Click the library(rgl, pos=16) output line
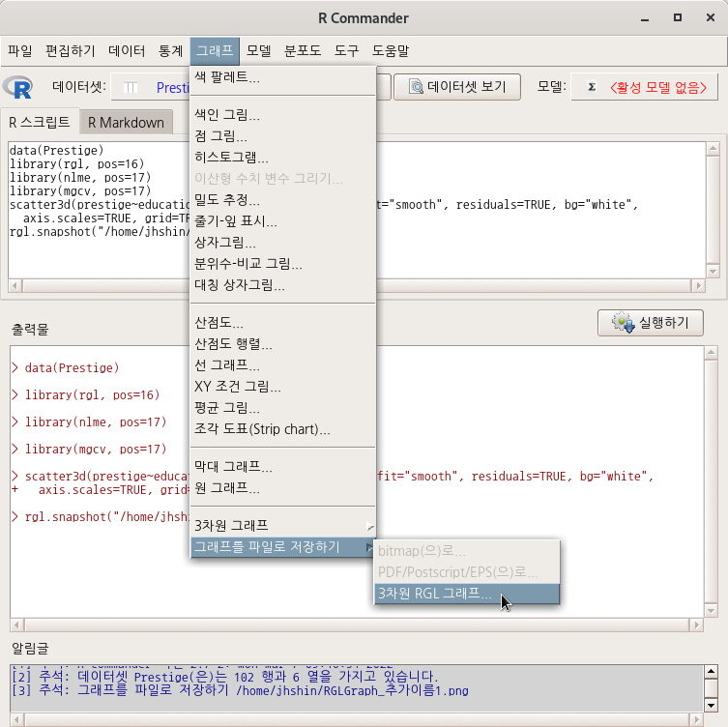The height and width of the screenshot is (727, 728). (x=92, y=395)
